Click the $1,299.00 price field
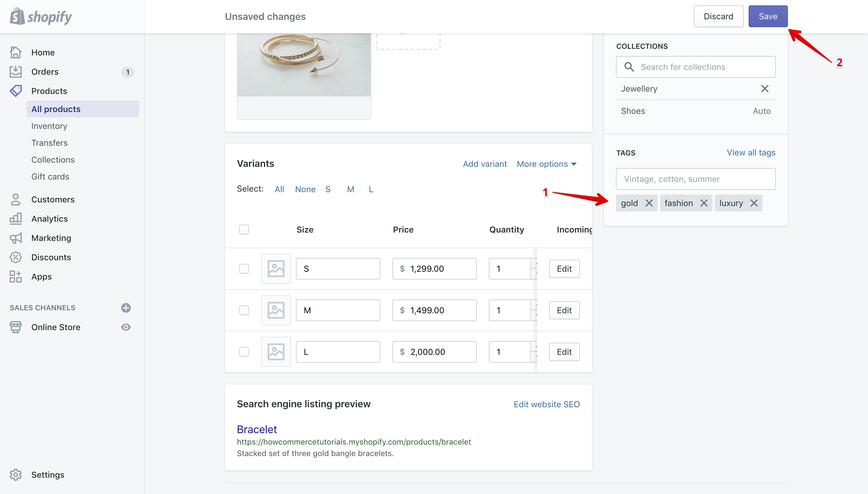Screen dimensions: 868x494 434,269
